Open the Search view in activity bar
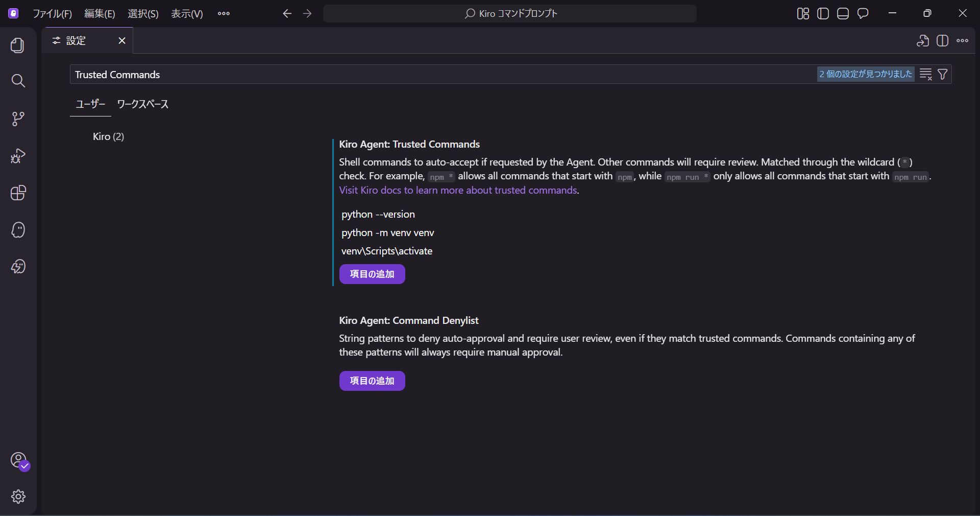980x516 pixels. coord(18,81)
